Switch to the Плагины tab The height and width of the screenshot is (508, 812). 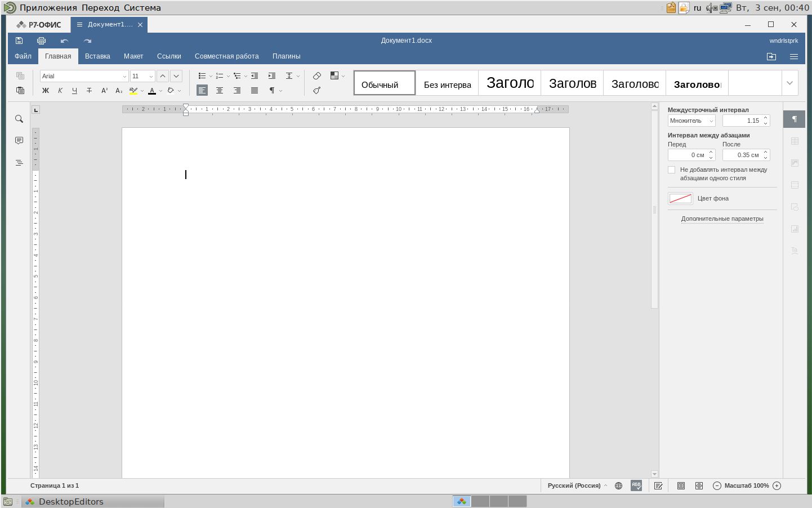point(286,56)
